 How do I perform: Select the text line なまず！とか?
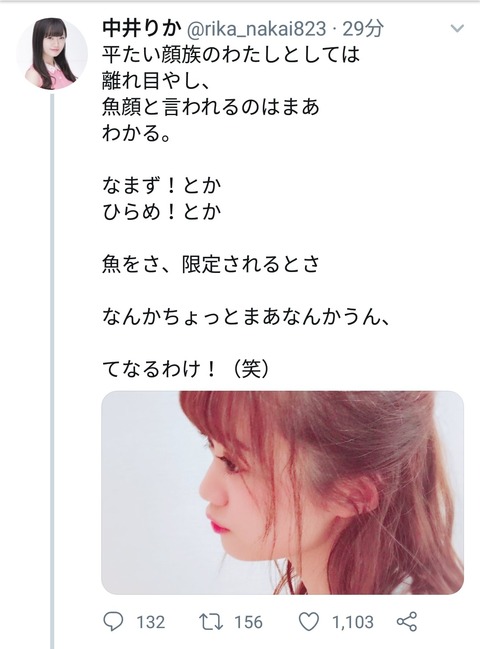click(x=161, y=186)
